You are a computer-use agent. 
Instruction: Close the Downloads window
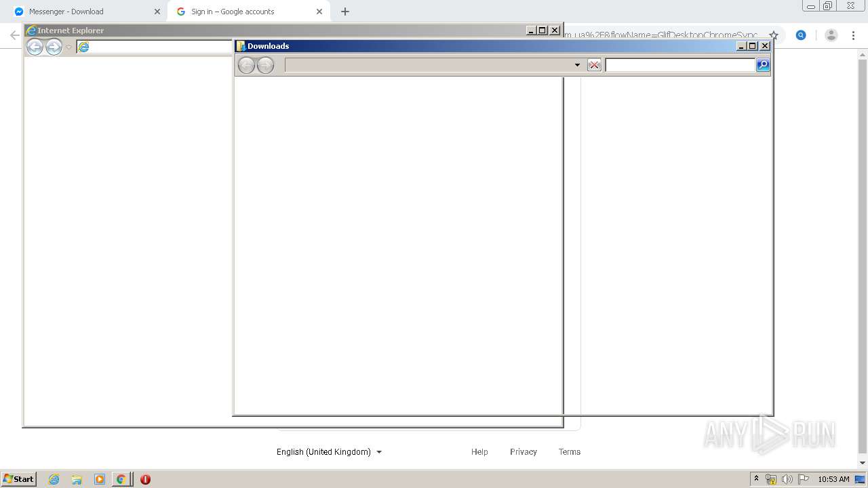click(765, 46)
